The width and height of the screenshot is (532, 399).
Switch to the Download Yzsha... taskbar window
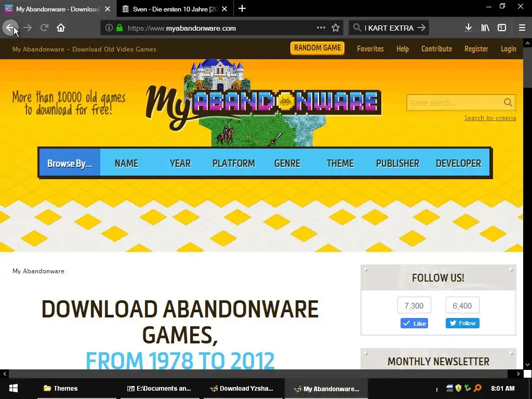click(x=243, y=389)
